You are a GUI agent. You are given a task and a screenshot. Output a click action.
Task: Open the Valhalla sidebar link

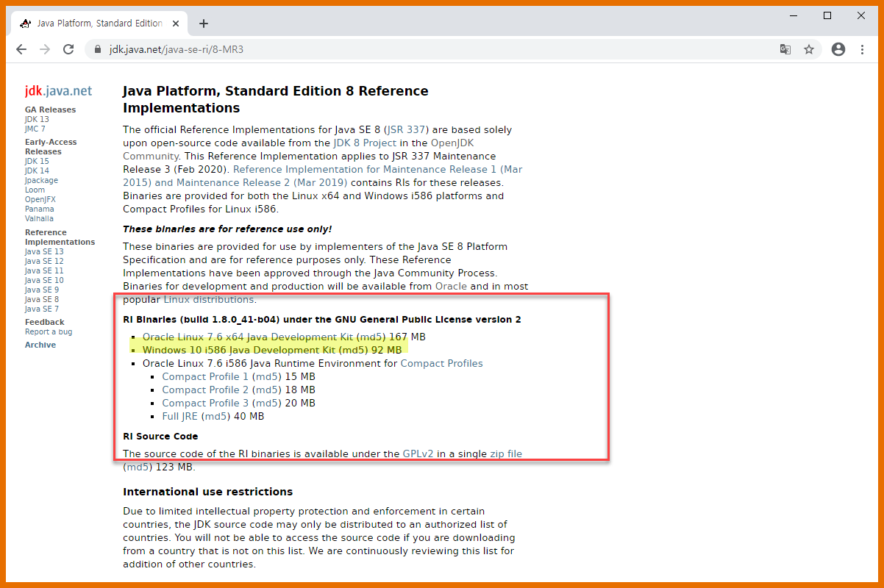tap(39, 218)
